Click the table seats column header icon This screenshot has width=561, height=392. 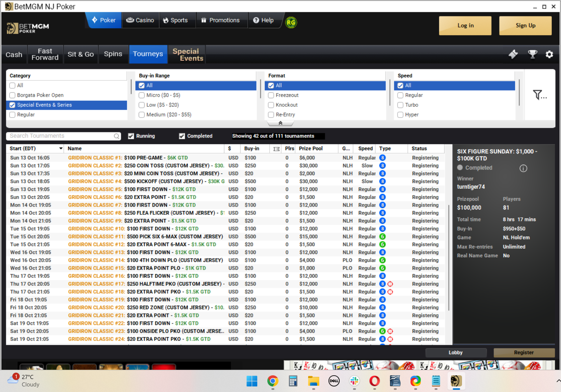click(276, 149)
